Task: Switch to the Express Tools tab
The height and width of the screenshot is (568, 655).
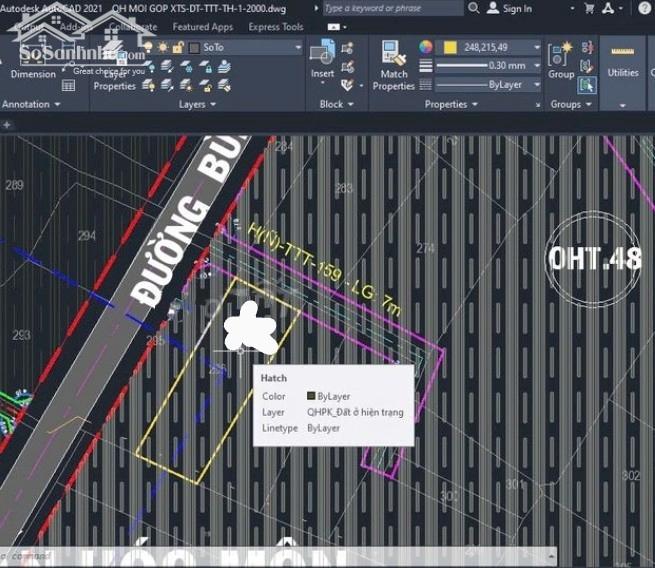Action: coord(275,27)
